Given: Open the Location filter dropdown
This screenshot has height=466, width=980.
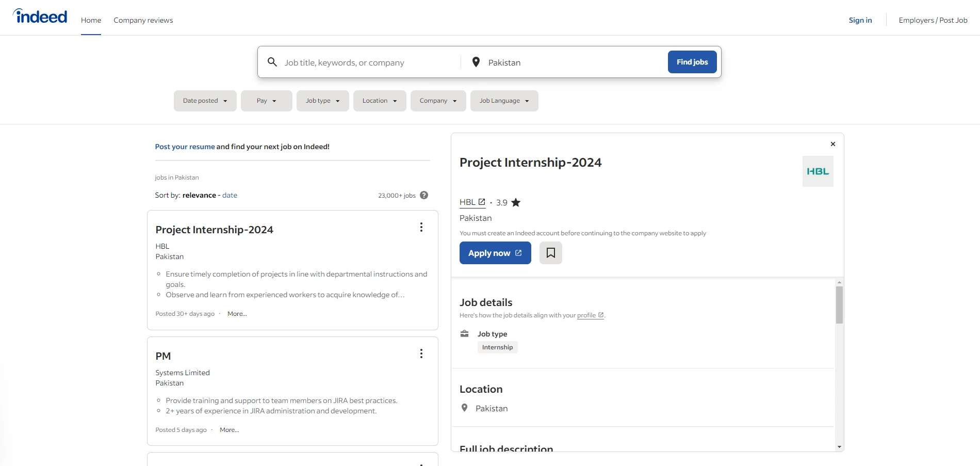Looking at the screenshot, I should coord(380,101).
